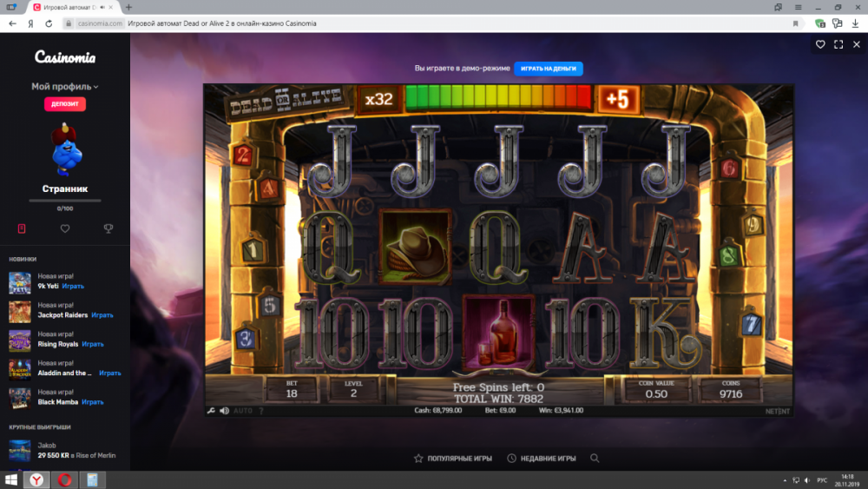Open game settings wrench icon

click(x=211, y=411)
